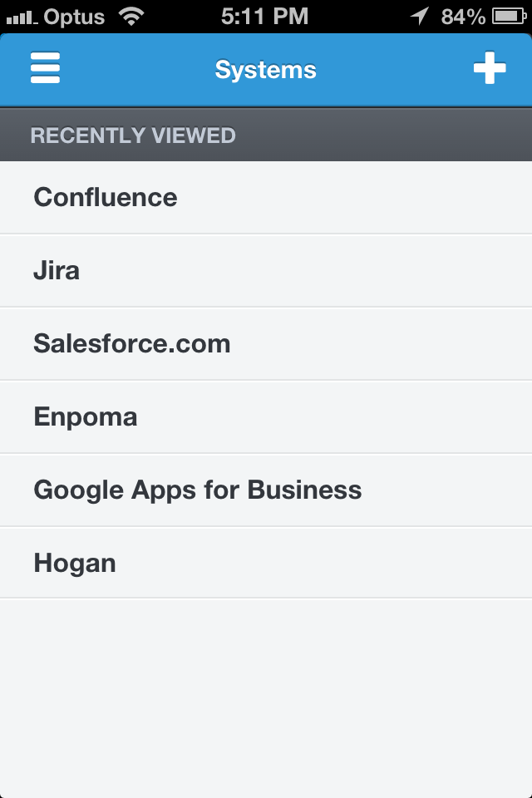
Task: Tap the blank space right of Jira
Action: click(x=332, y=271)
